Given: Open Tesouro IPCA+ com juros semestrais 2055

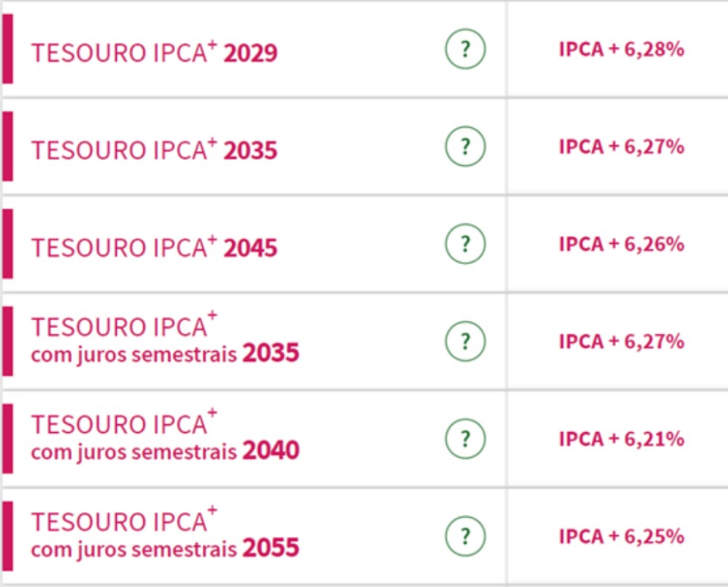Looking at the screenshot, I should click(x=165, y=533).
